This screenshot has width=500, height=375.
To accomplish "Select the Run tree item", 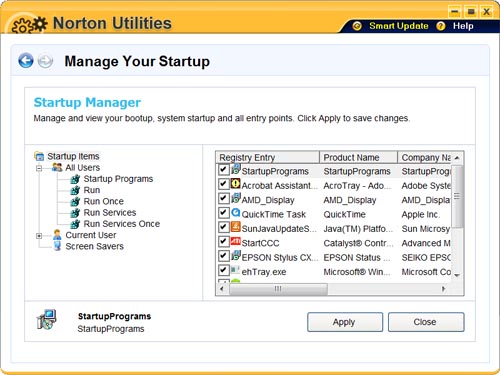I will [92, 190].
